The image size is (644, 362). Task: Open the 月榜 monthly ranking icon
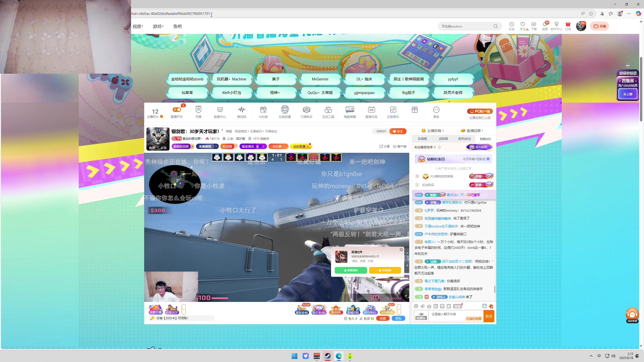click(x=198, y=112)
